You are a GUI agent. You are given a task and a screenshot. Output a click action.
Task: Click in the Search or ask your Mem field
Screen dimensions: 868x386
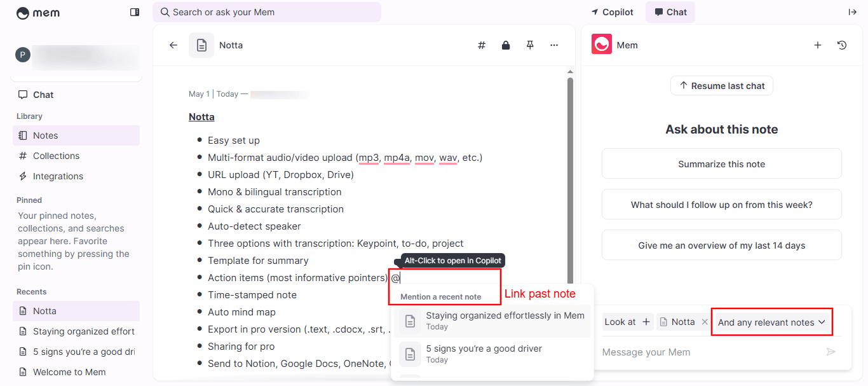[267, 12]
